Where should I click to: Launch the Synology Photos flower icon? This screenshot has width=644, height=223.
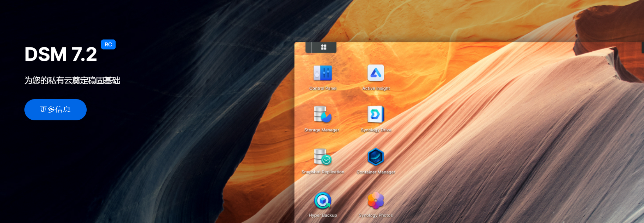point(376,201)
